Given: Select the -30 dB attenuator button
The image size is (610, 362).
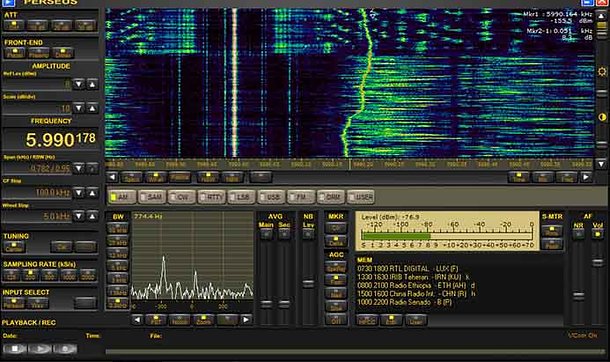Looking at the screenshot, I should pyautogui.click(x=85, y=26).
